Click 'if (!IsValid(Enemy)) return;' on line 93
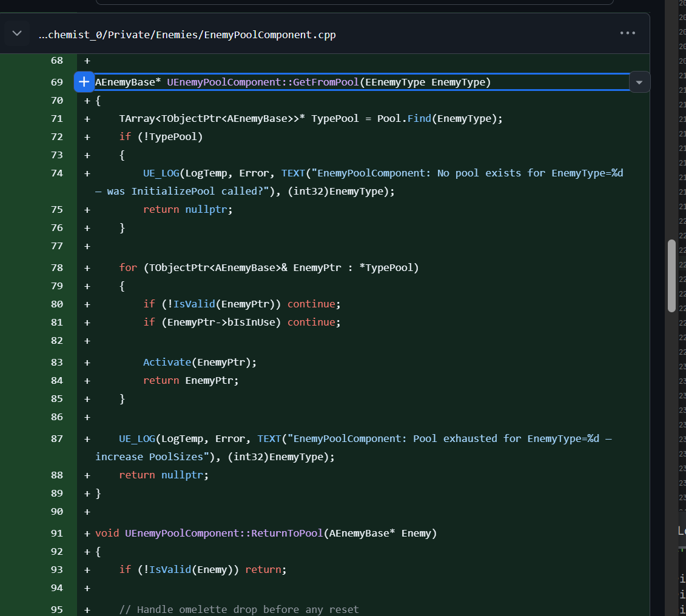The width and height of the screenshot is (686, 616). [x=203, y=570]
